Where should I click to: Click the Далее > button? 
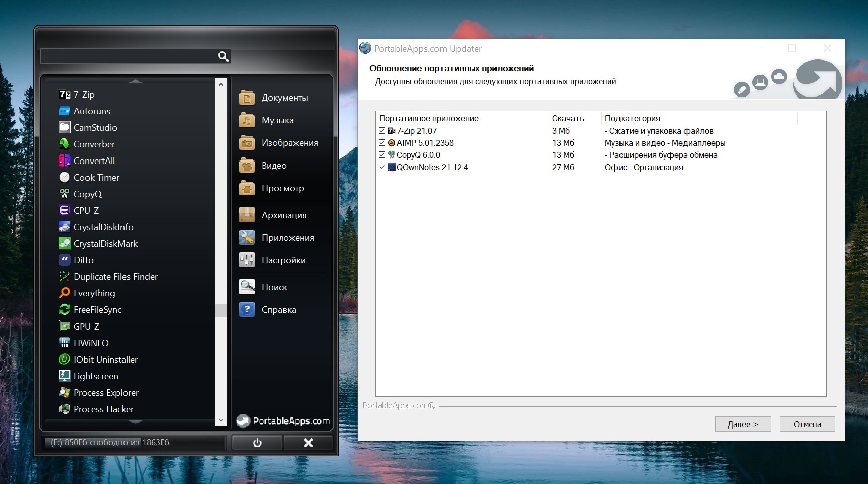(x=742, y=424)
